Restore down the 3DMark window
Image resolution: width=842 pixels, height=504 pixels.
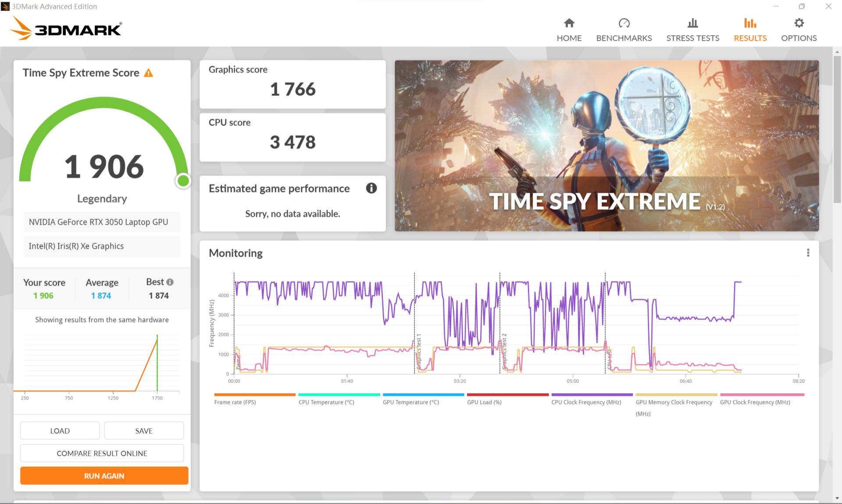[802, 6]
